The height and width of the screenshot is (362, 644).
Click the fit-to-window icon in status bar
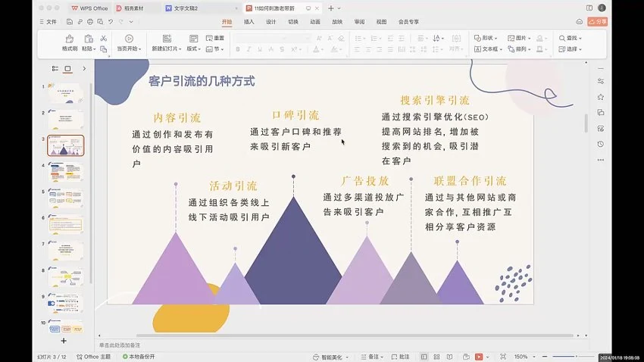coord(503,357)
